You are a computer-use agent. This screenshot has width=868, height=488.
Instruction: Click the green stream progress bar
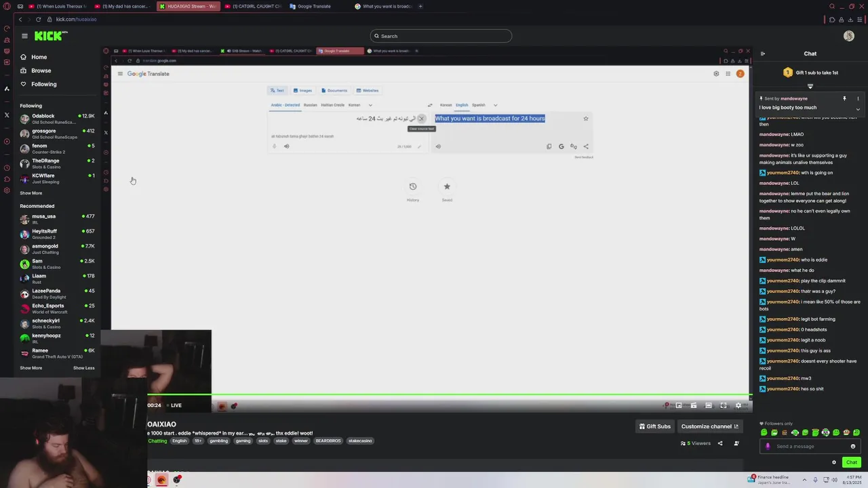449,394
